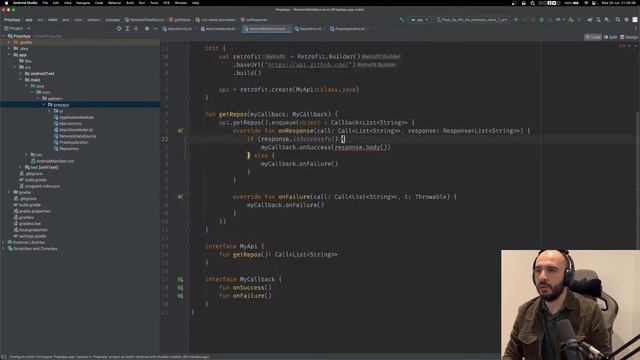Click the green Debug bug icon
640x360 pixels.
tap(542, 20)
